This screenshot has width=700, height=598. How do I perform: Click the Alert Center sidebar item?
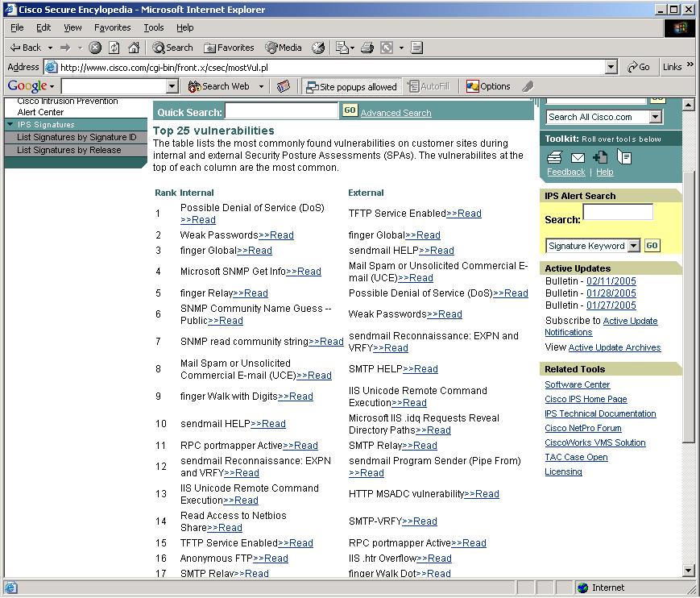[40, 112]
